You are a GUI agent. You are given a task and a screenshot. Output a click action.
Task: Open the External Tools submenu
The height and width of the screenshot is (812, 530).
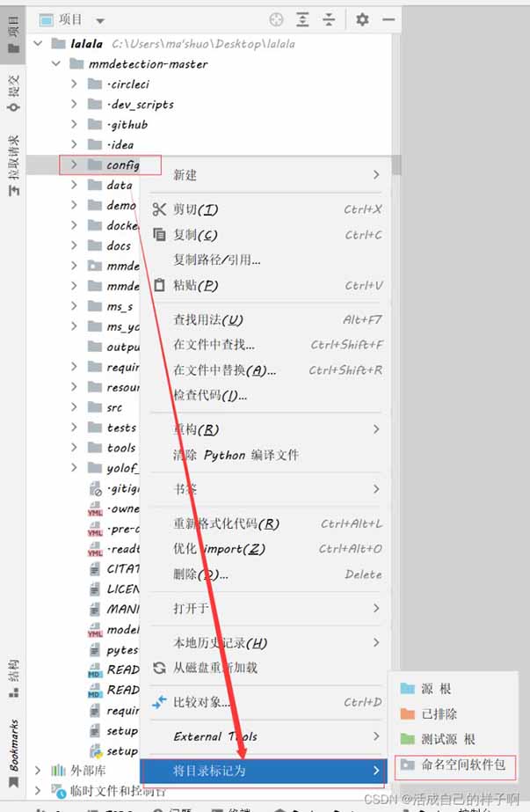tap(266, 736)
